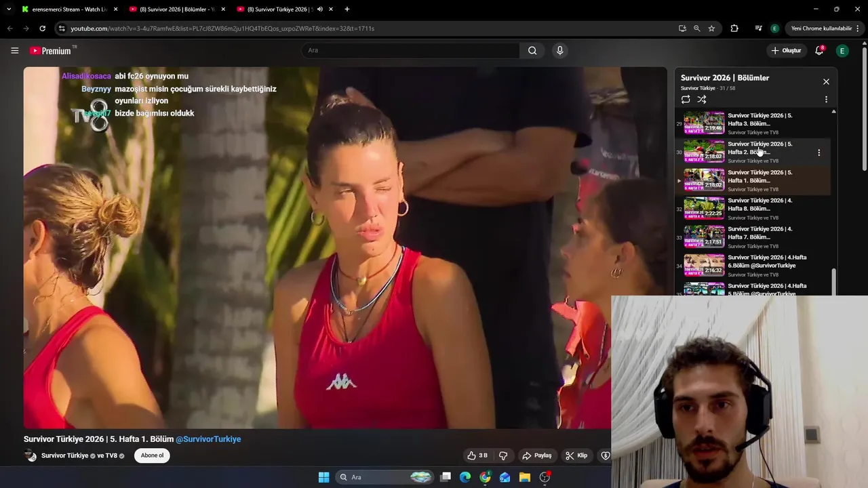Image resolution: width=868 pixels, height=488 pixels.
Task: Click the page vertical scrollbar
Action: pyautogui.click(x=864, y=108)
